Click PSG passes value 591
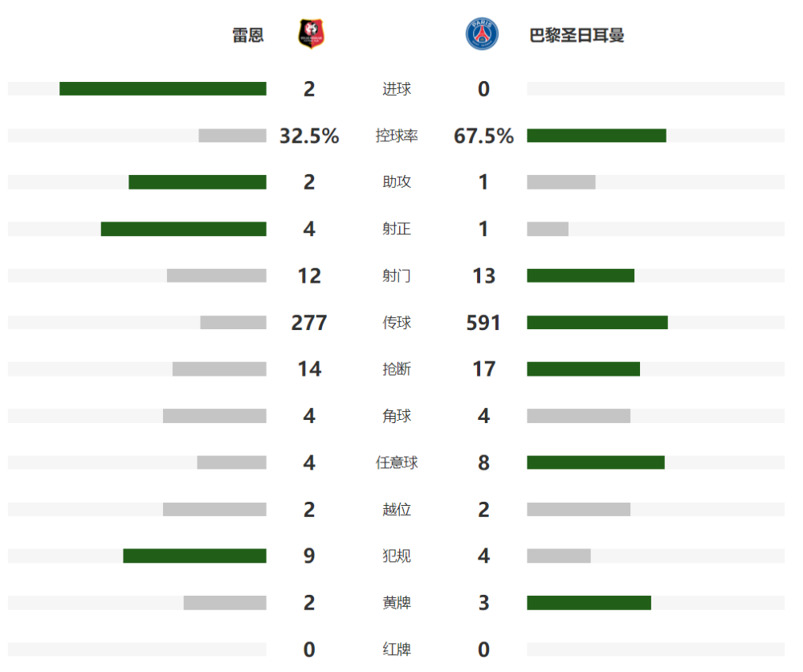The image size is (803, 672). pos(483,323)
